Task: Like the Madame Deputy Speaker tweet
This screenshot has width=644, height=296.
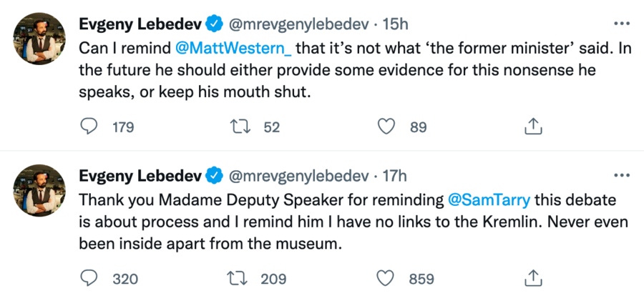Action: click(x=386, y=277)
